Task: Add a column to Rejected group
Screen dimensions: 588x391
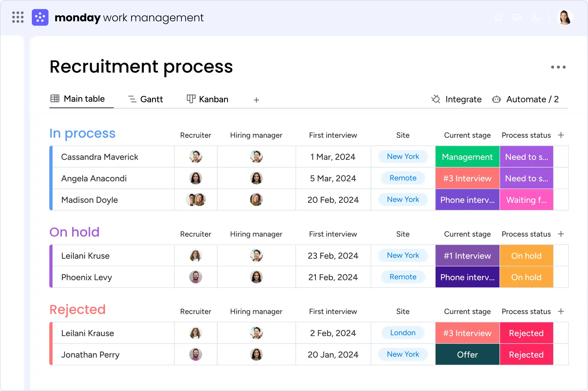Action: [x=561, y=311]
